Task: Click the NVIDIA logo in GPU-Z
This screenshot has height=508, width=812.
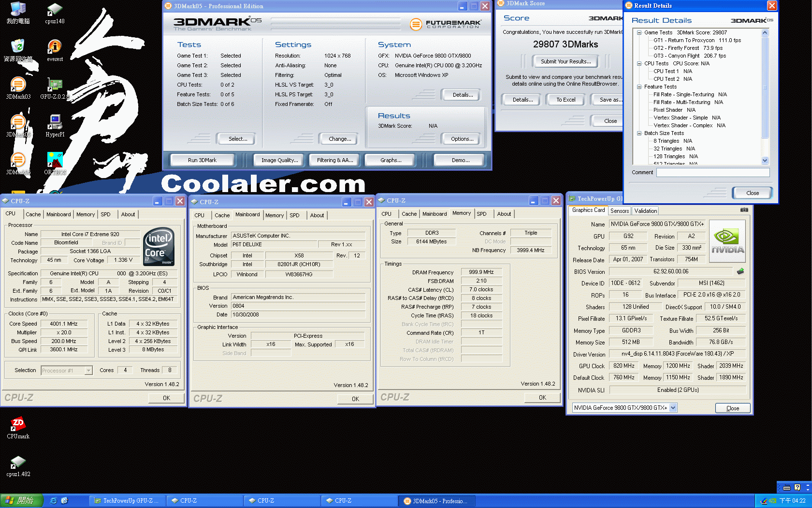Action: 727,241
